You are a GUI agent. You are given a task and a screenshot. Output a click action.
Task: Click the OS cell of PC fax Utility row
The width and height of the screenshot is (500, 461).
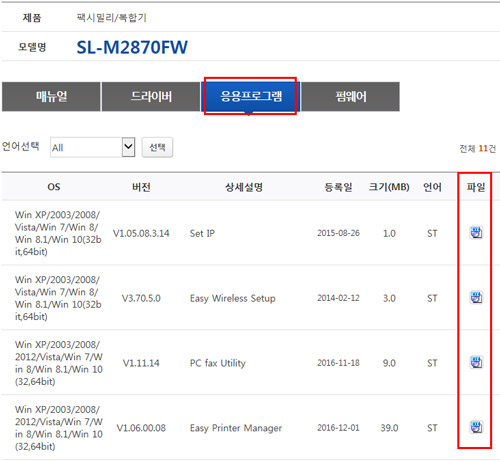pyautogui.click(x=59, y=363)
